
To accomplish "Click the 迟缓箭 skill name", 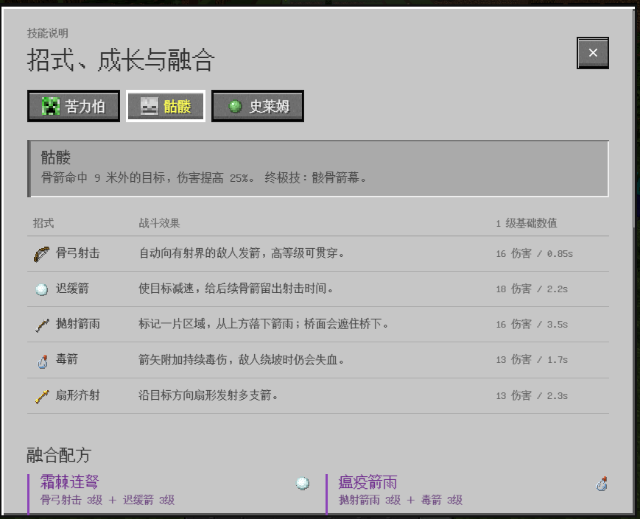I will [72, 288].
